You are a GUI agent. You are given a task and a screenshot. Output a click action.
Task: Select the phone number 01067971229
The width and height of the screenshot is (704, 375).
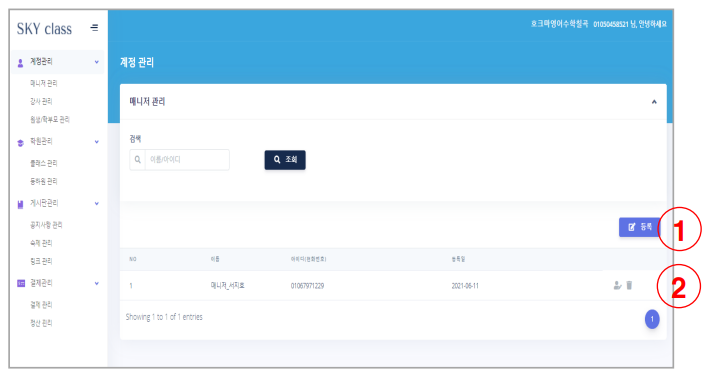point(307,286)
